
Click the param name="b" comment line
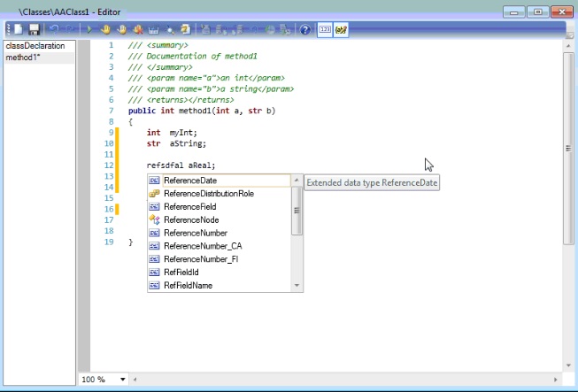tap(211, 89)
